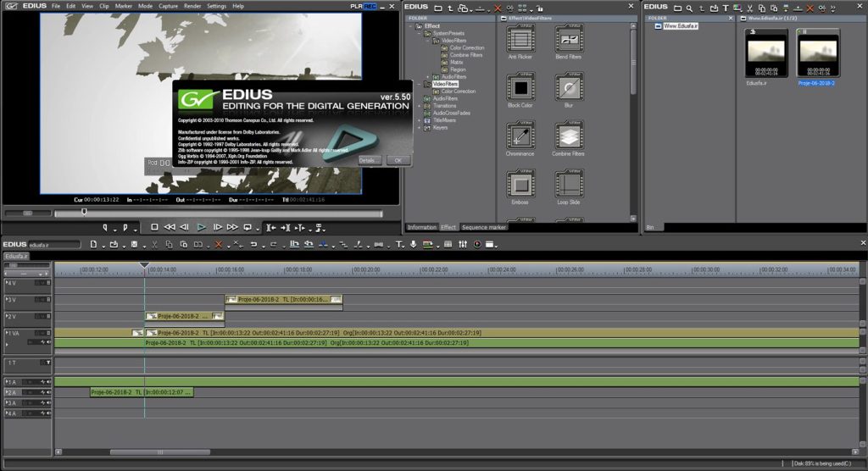Click OK in the EDIUS about dialog
Viewport: 868px width, 471px height.
[x=398, y=160]
